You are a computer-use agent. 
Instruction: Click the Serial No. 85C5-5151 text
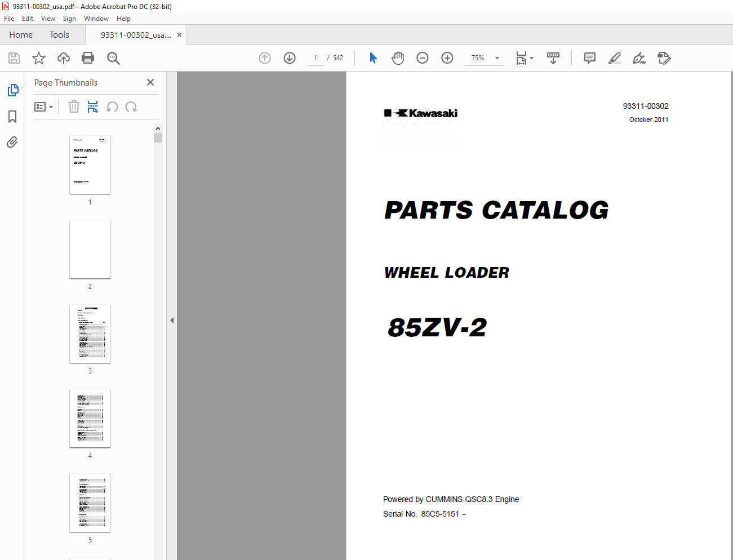[424, 514]
